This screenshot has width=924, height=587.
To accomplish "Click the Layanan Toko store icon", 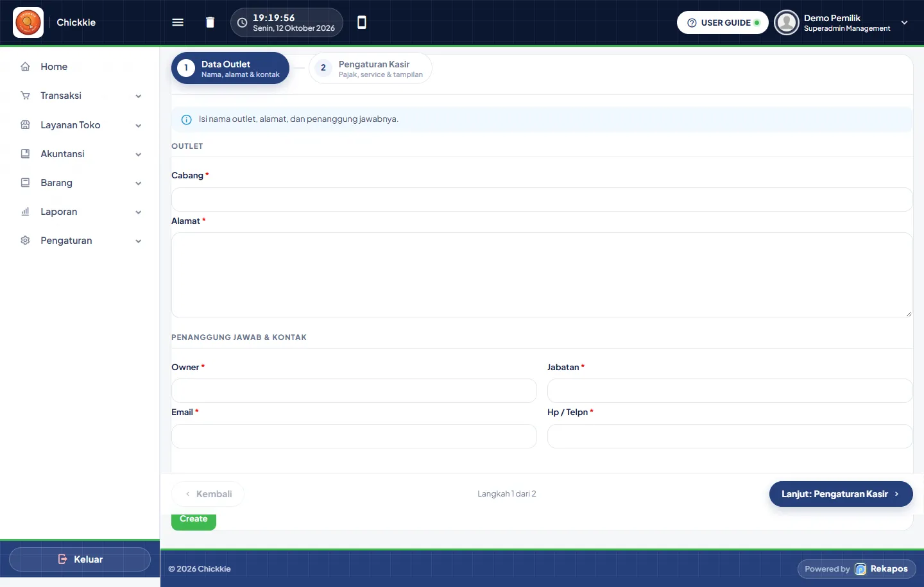I will [26, 125].
